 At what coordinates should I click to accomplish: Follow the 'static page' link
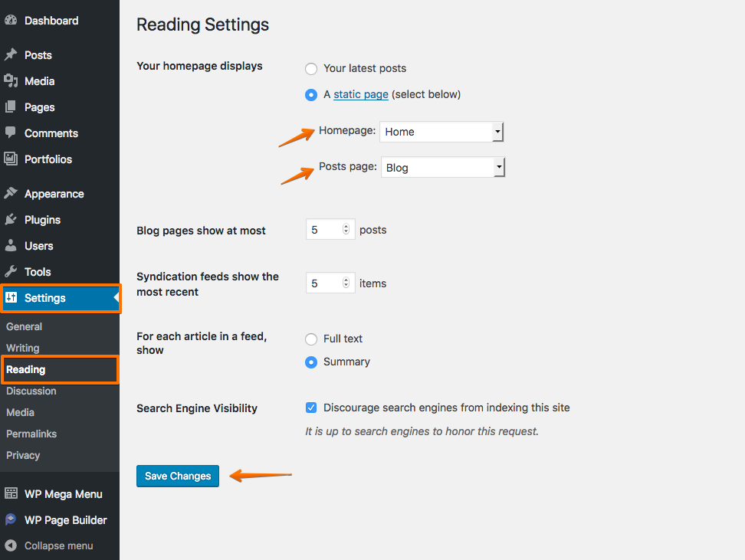pos(361,94)
